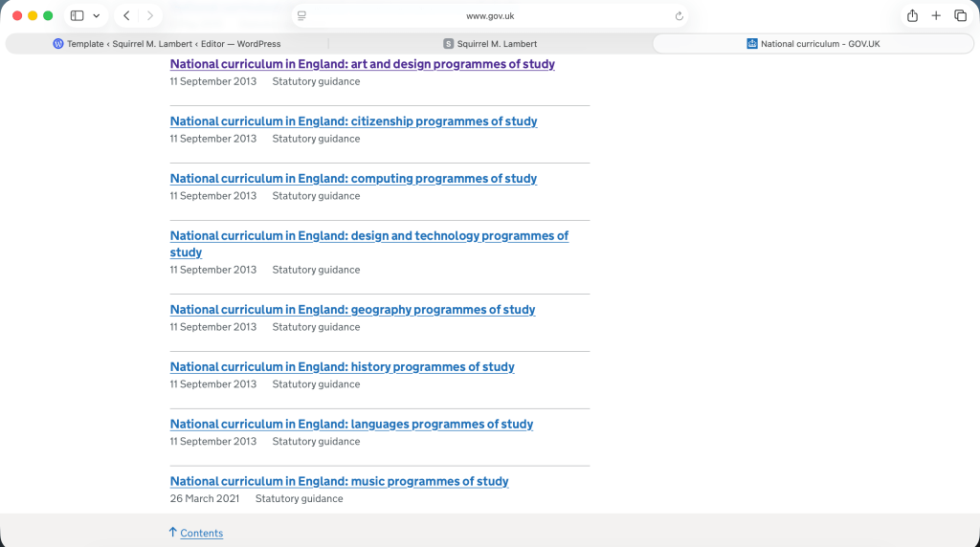The height and width of the screenshot is (547, 980).
Task: Open the Share menu
Action: point(912,16)
